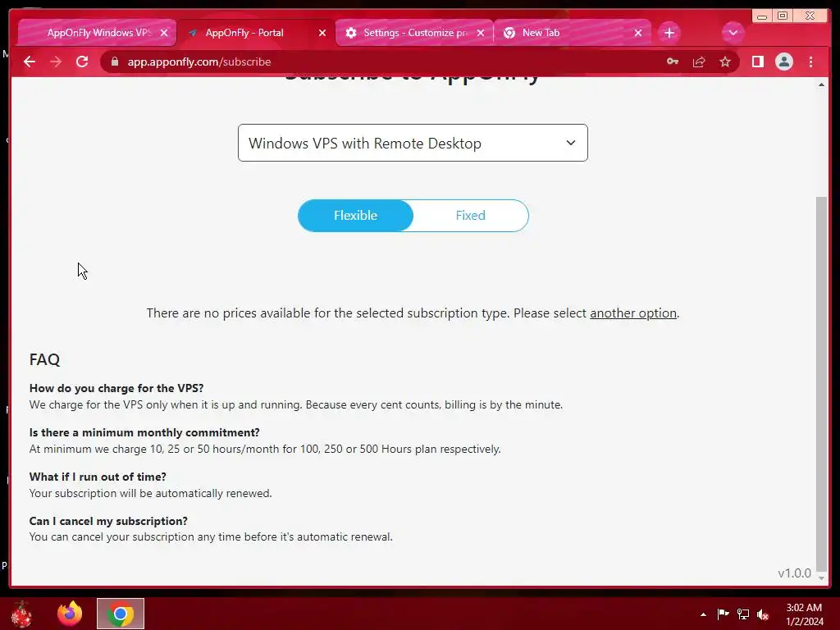Show hidden system tray icons
This screenshot has height=630, width=840.
click(703, 614)
